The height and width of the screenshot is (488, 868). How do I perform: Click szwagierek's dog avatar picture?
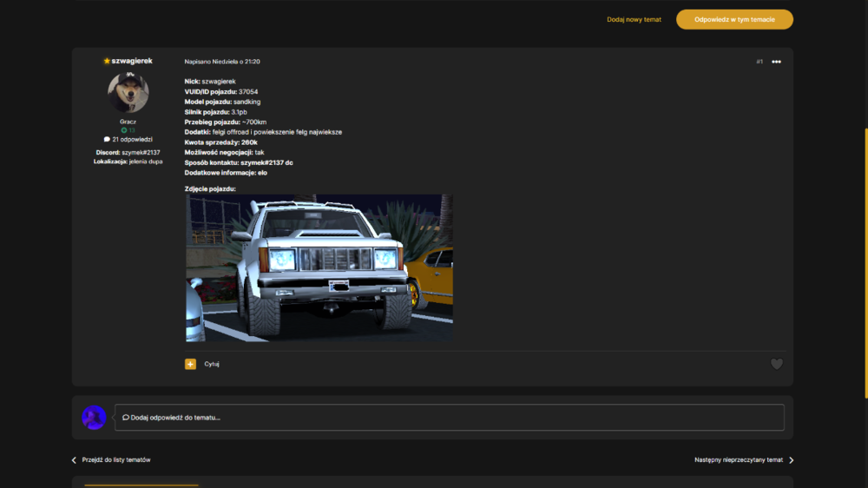(128, 92)
